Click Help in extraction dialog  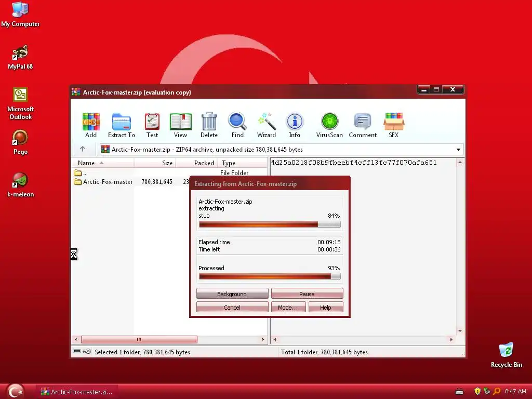click(326, 308)
